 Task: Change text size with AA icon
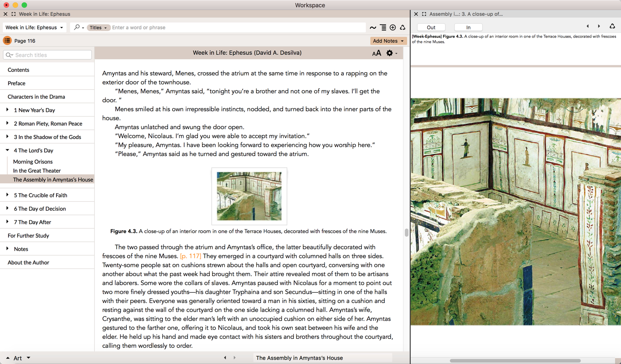[377, 53]
